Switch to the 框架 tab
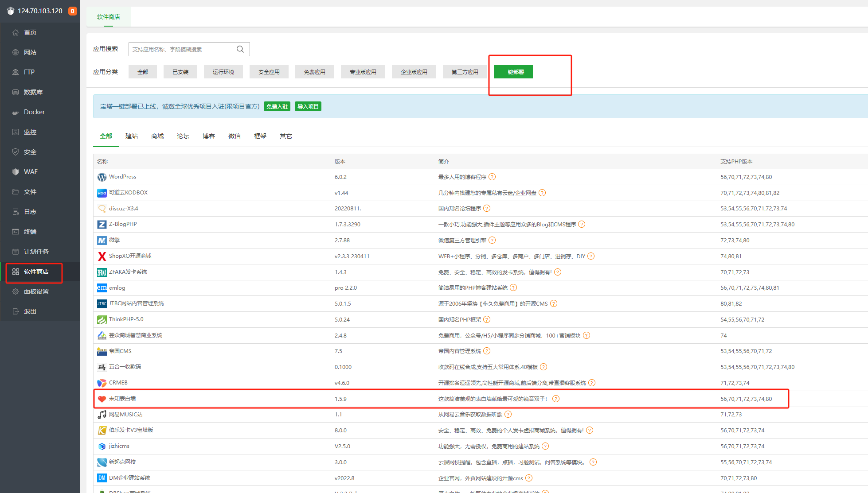 (x=260, y=136)
